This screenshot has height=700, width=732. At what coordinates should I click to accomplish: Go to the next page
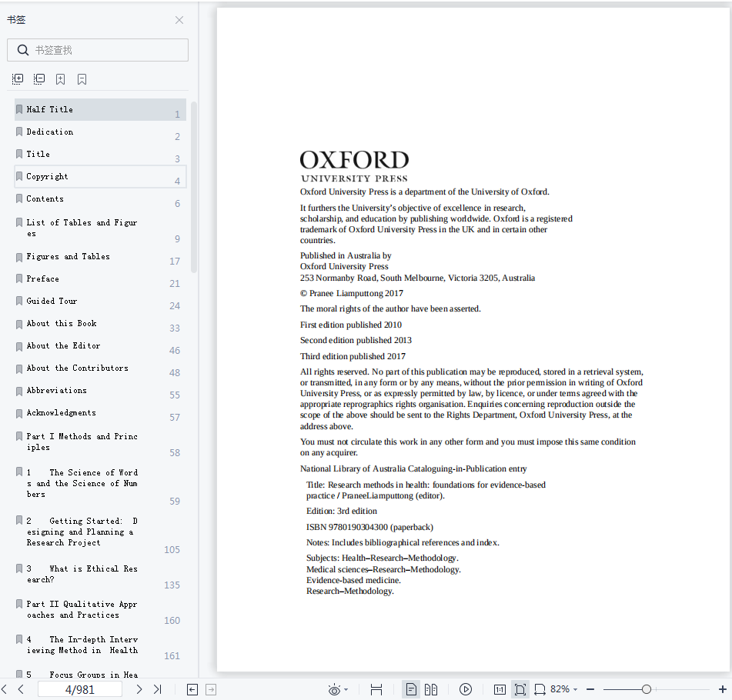click(139, 689)
